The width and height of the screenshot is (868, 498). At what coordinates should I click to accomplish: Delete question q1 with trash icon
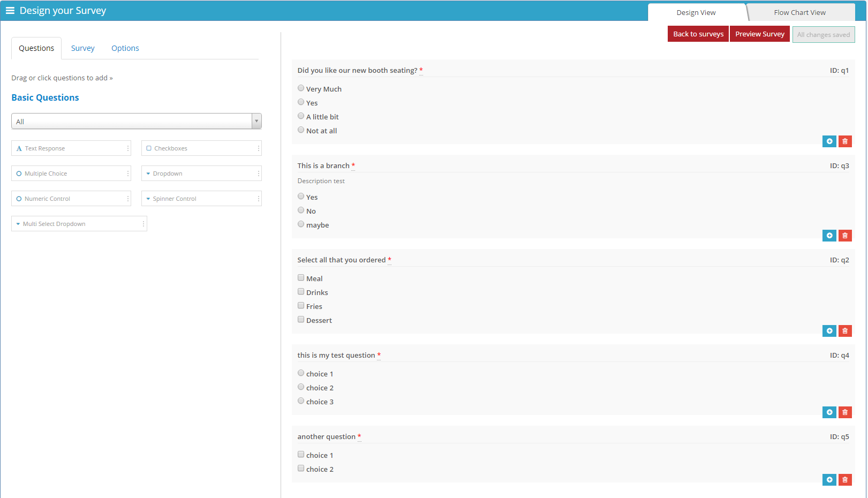(x=845, y=141)
